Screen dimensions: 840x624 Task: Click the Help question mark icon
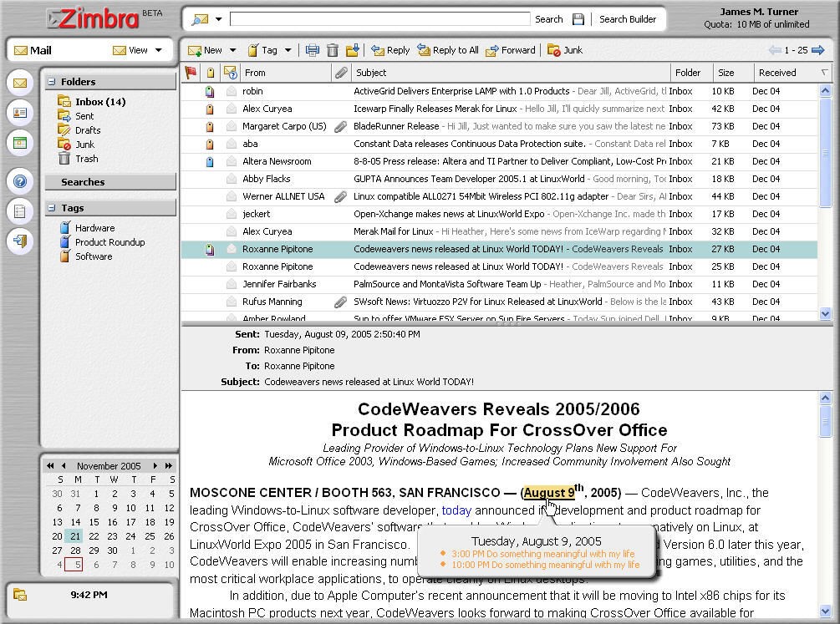point(20,181)
